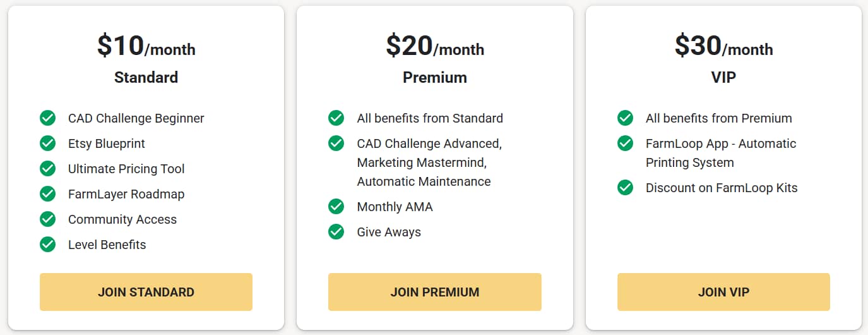The height and width of the screenshot is (335, 868).
Task: Select the $20/month Premium plan title
Action: click(434, 77)
